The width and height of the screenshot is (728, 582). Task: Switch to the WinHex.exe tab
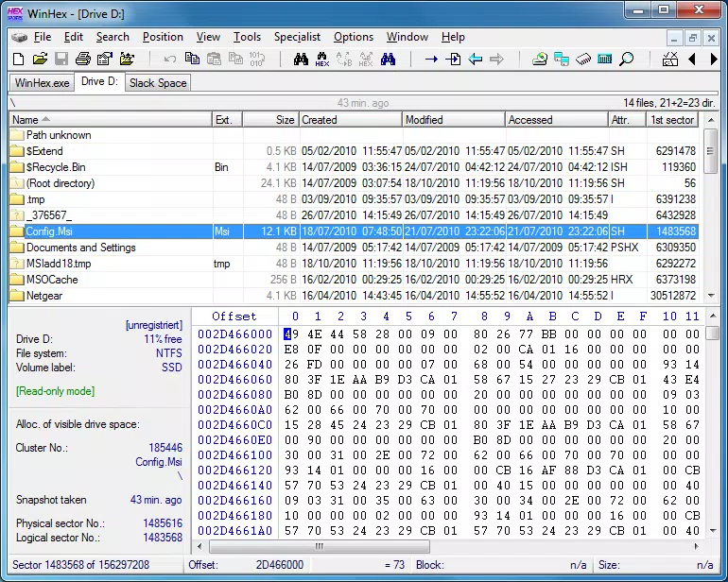pyautogui.click(x=42, y=83)
